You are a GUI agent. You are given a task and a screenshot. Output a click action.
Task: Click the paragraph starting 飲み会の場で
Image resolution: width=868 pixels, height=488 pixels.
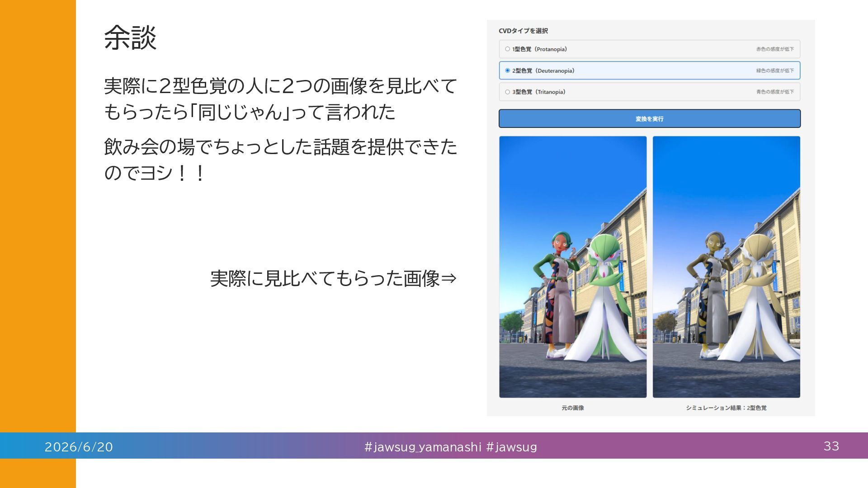coord(281,160)
